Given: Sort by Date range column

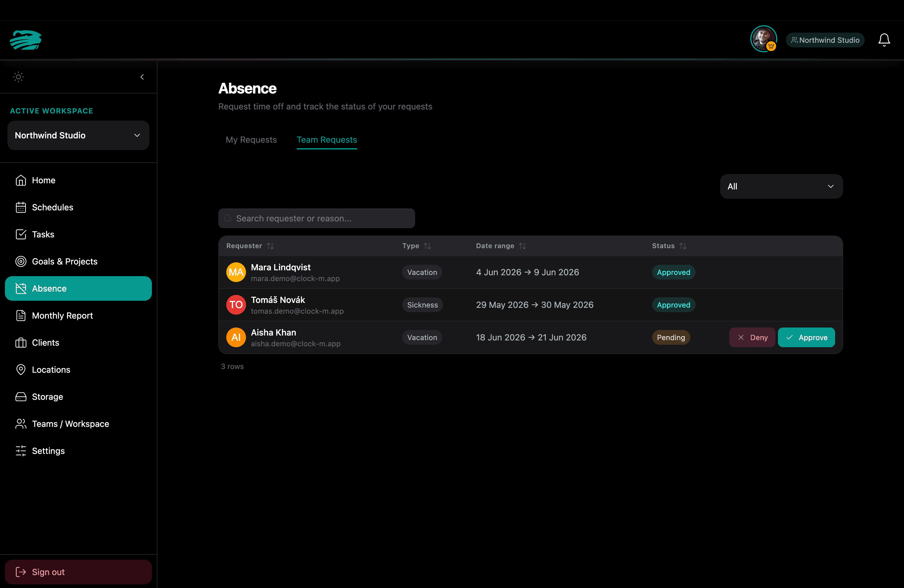Looking at the screenshot, I should coord(501,246).
